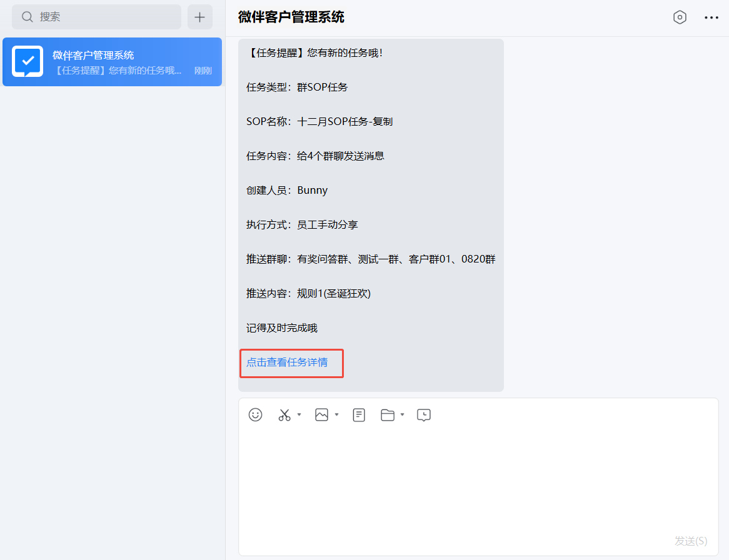Open the hexagon settings icon in header
The image size is (729, 560).
click(680, 17)
